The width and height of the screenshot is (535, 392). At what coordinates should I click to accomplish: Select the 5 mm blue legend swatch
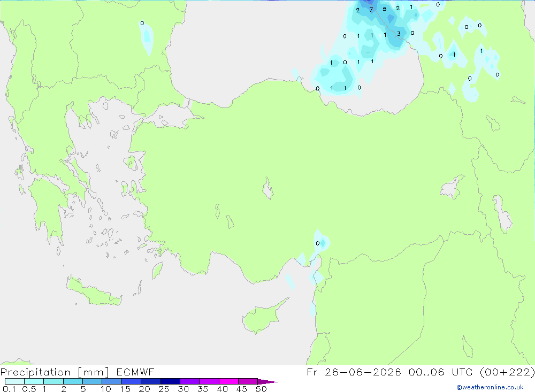(x=92, y=381)
